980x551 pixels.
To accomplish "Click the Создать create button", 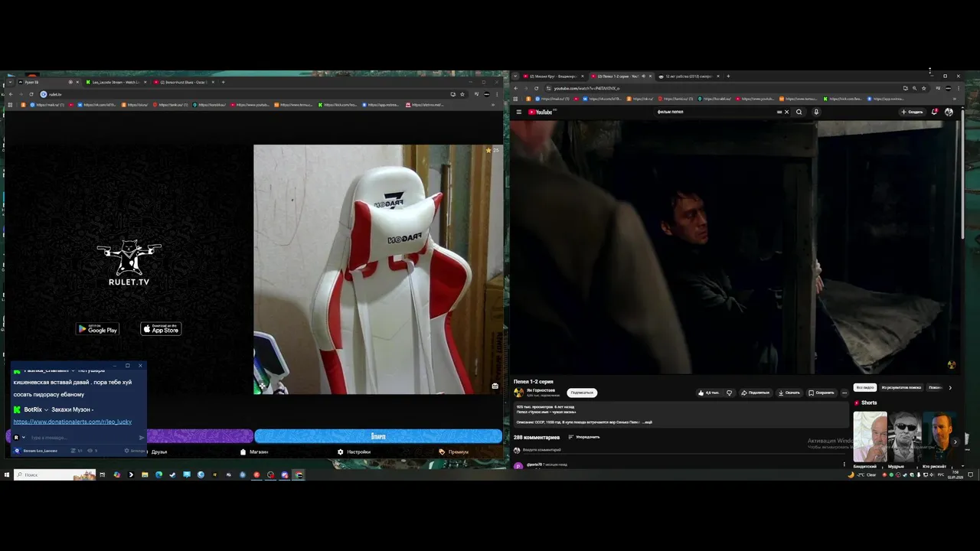I will click(x=912, y=112).
